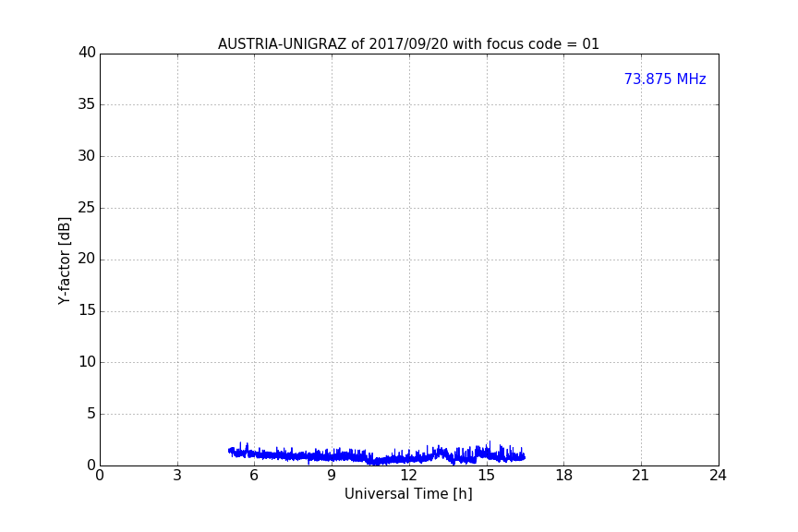The width and height of the screenshot is (798, 532).
Task: Click the "Y-factor [dB]" axis label
Action: [64, 260]
